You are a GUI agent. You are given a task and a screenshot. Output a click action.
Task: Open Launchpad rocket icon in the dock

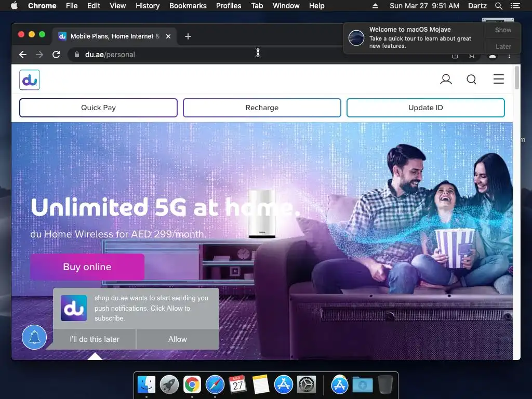click(169, 384)
